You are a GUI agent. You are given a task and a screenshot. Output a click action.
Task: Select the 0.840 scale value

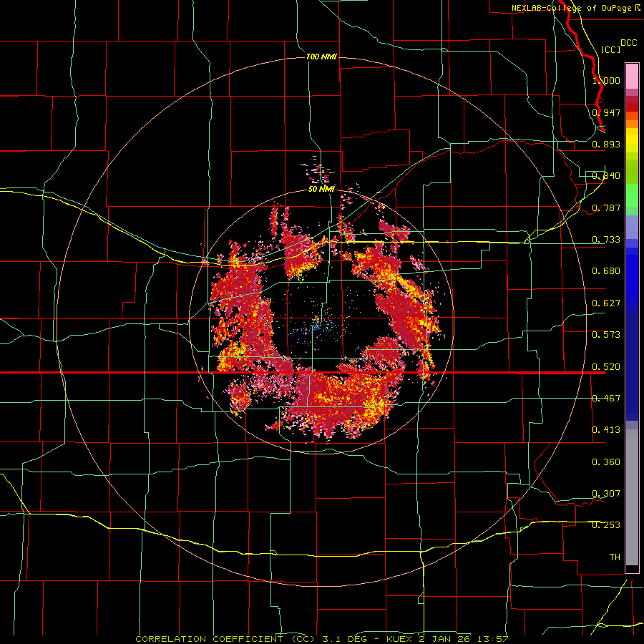(606, 176)
